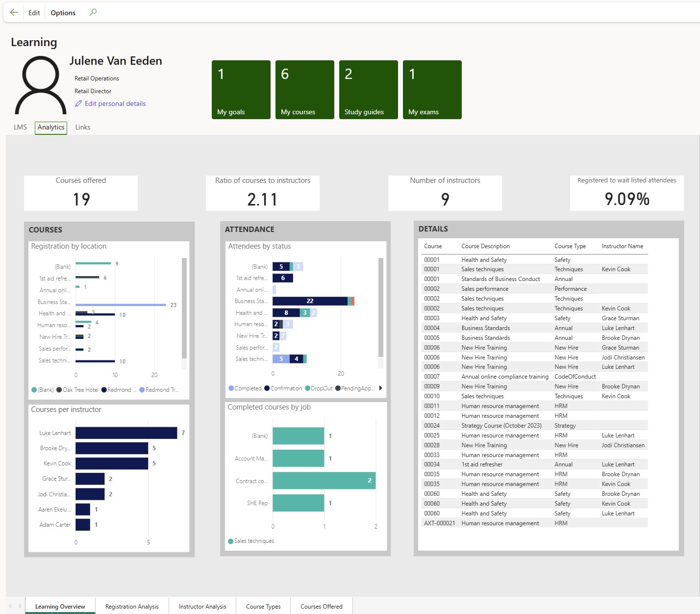Click the Completed legend color dot

(231, 388)
